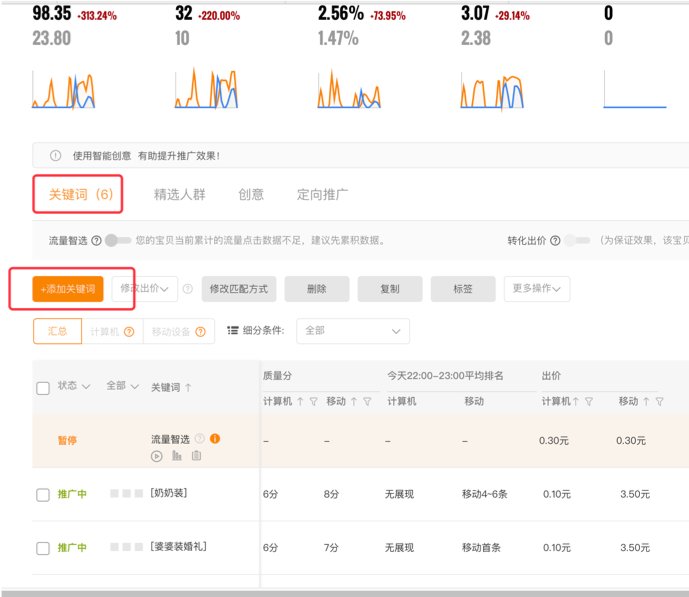Switch to the 创意 tab
Screen dimensions: 689x597
[x=251, y=194]
